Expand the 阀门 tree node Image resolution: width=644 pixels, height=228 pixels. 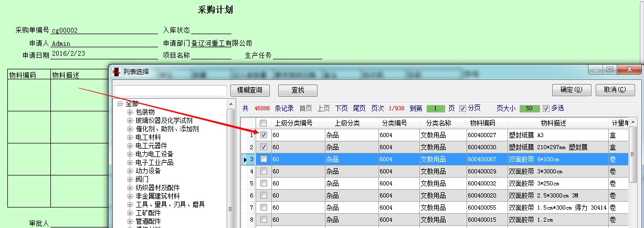click(x=130, y=179)
